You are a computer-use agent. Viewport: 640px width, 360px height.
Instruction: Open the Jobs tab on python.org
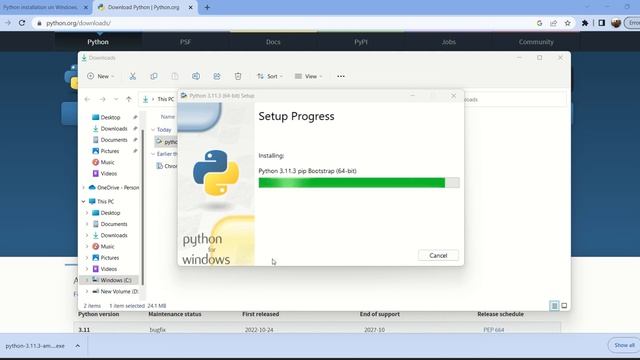click(449, 42)
